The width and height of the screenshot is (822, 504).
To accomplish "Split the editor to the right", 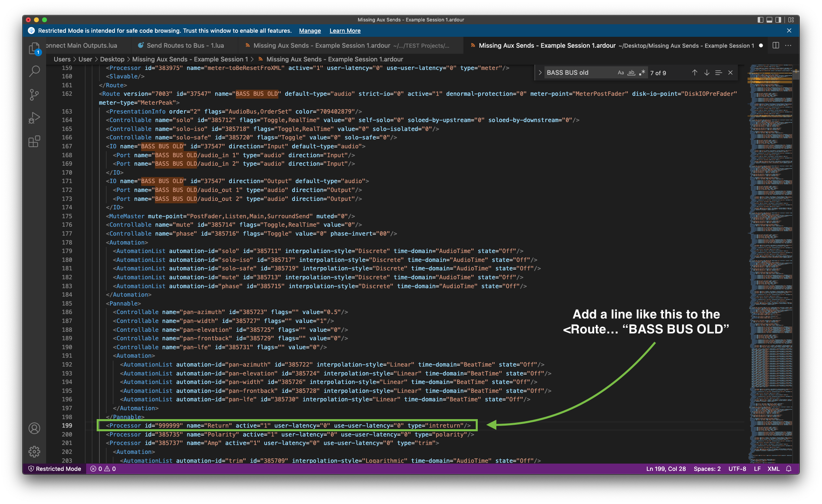I will point(775,46).
